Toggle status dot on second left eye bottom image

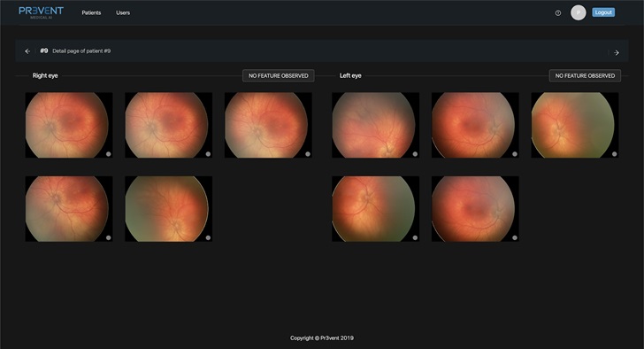pyautogui.click(x=515, y=237)
